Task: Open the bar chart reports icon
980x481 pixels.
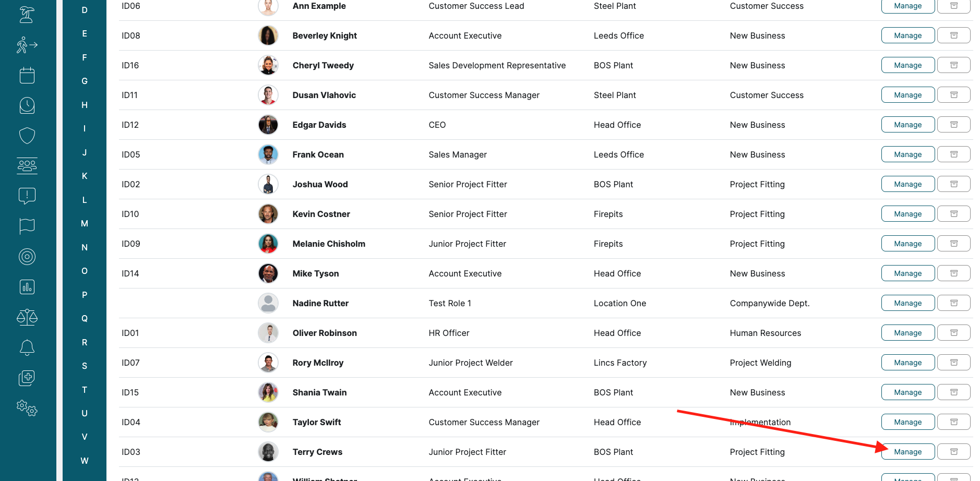Action: point(27,287)
